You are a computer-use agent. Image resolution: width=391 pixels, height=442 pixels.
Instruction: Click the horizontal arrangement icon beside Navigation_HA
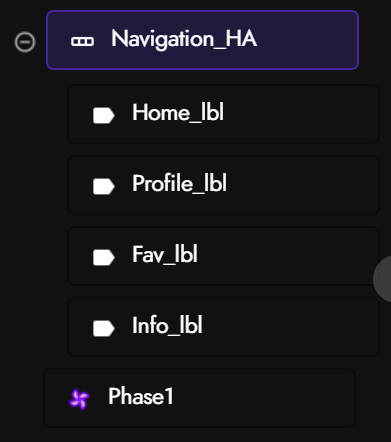[82, 41]
